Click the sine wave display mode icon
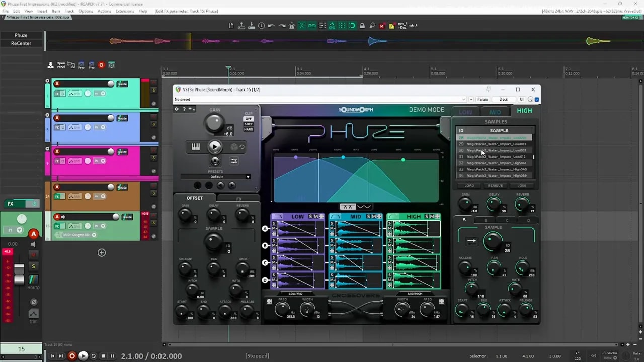This screenshot has height=362, width=644. click(364, 207)
